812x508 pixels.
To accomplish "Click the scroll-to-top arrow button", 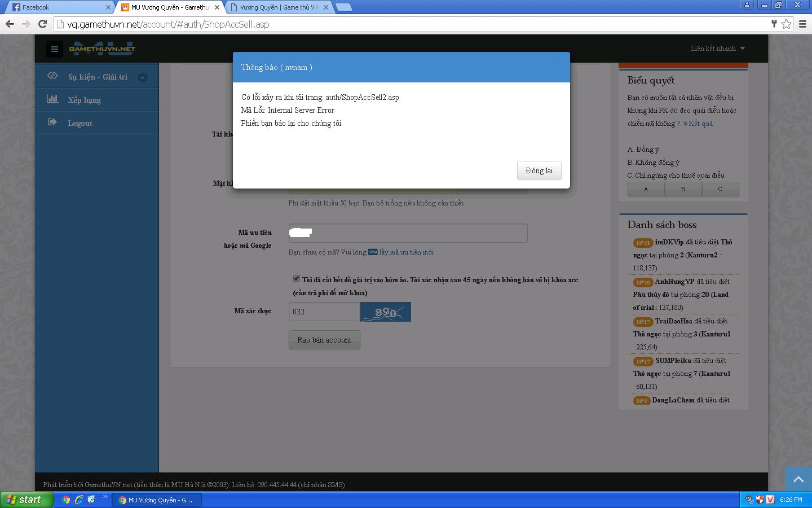I will pyautogui.click(x=798, y=479).
